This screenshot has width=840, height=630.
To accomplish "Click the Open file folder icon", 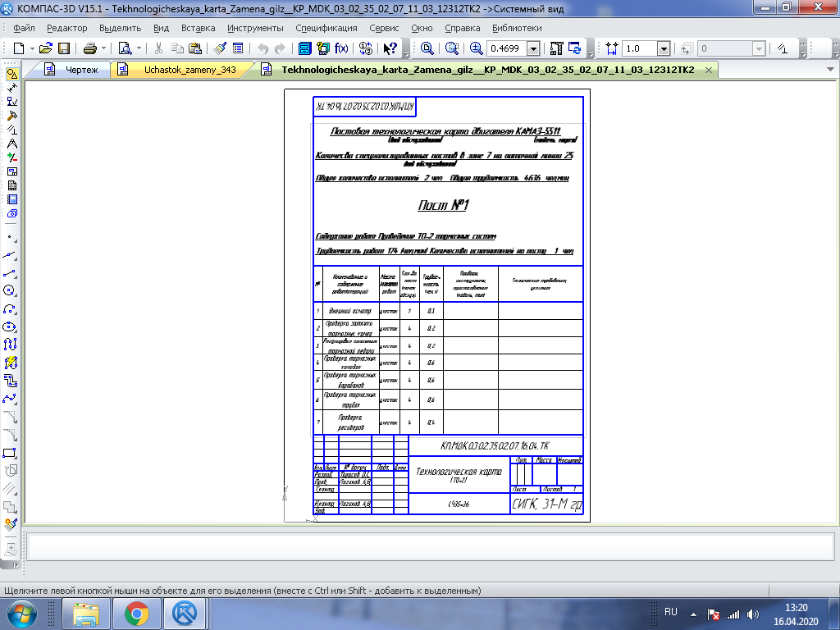I will (x=46, y=48).
